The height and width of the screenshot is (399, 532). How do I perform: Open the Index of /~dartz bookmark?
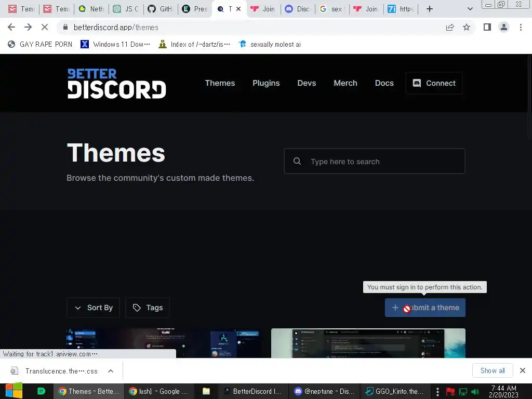click(x=194, y=44)
